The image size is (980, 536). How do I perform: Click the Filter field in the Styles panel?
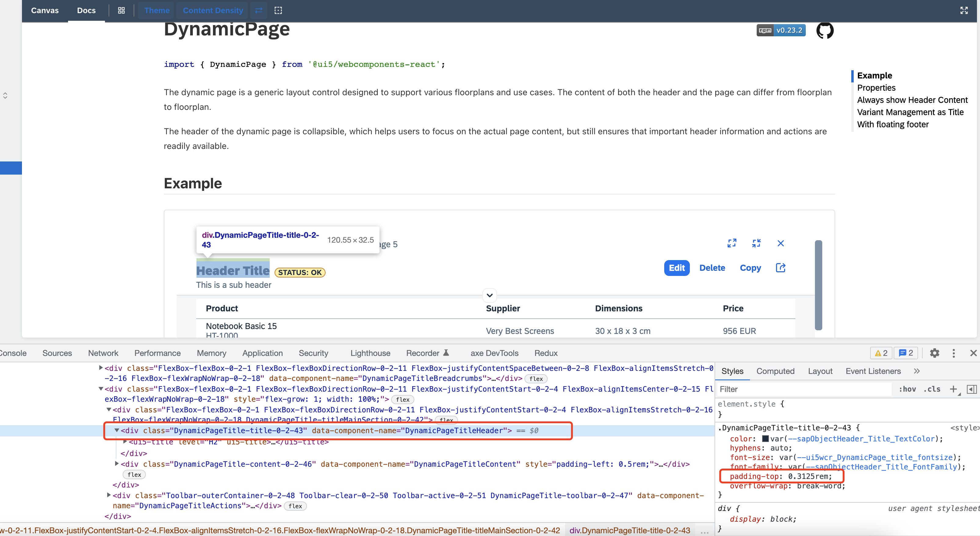coord(799,389)
